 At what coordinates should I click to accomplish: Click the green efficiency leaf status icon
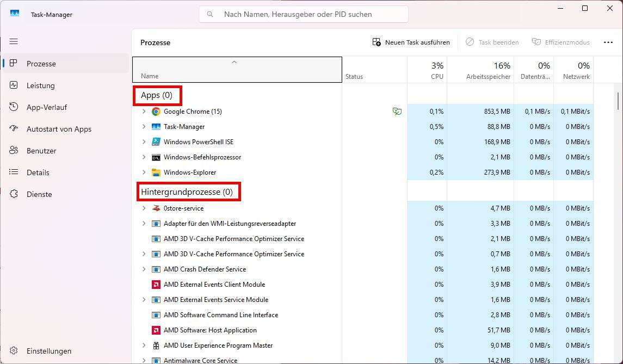pos(397,112)
